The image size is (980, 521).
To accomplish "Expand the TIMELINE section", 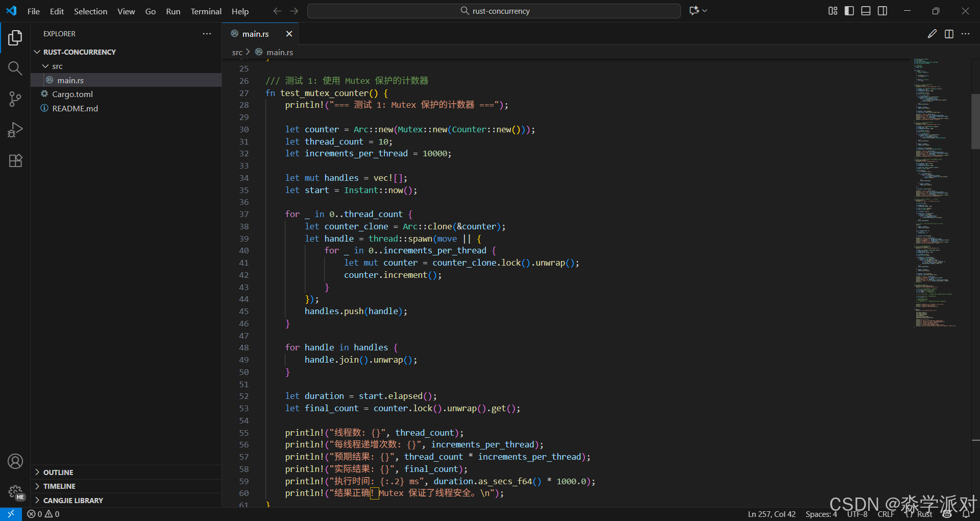I will pyautogui.click(x=126, y=486).
